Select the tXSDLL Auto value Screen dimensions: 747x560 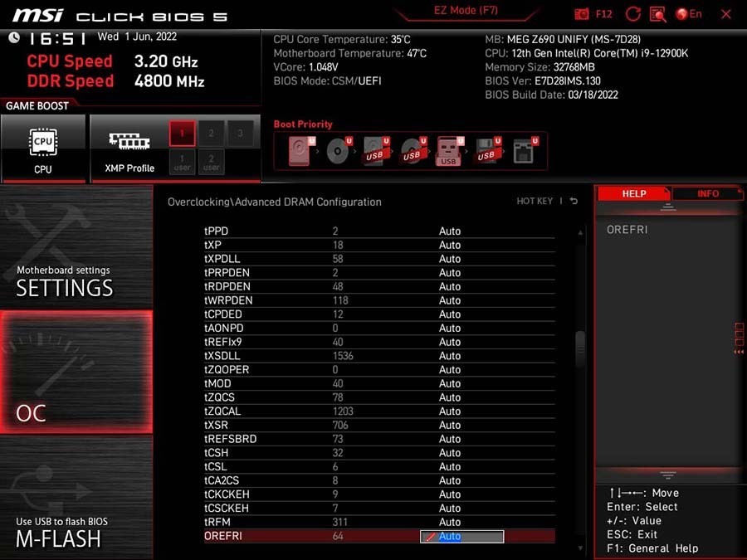[449, 356]
